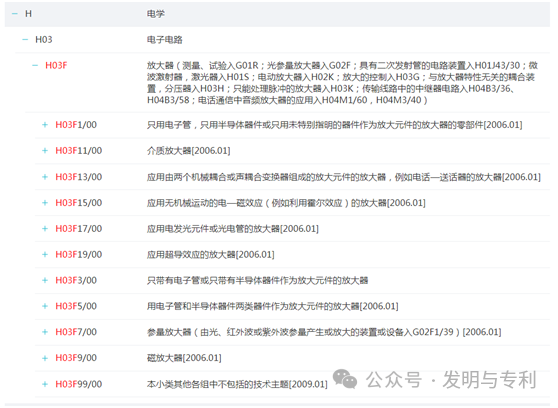Image resolution: width=558 pixels, height=408 pixels.
Task: Open classification code H03F17/00
Action: 79,228
